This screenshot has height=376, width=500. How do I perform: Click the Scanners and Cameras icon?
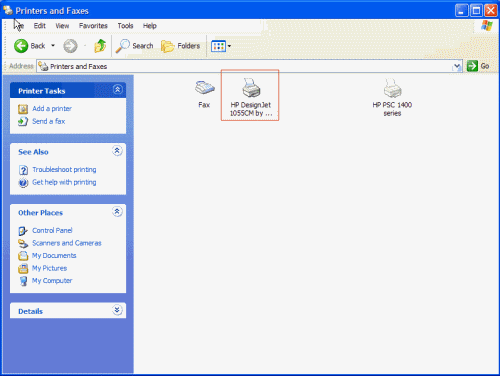pyautogui.click(x=23, y=243)
